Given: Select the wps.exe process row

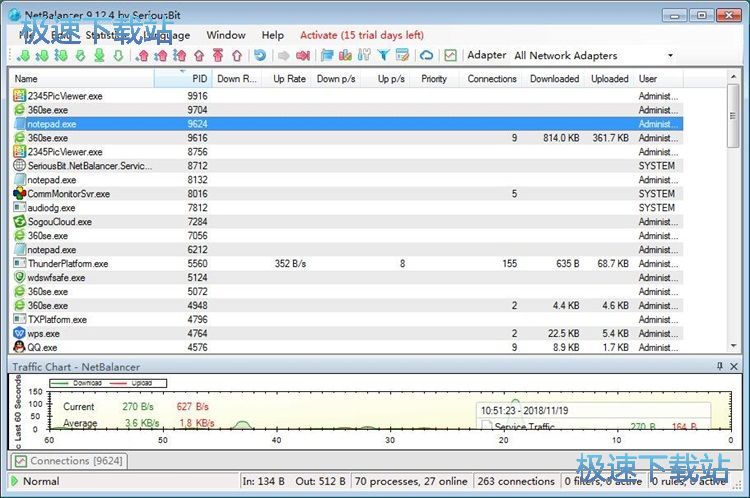Looking at the screenshot, I should tap(347, 333).
